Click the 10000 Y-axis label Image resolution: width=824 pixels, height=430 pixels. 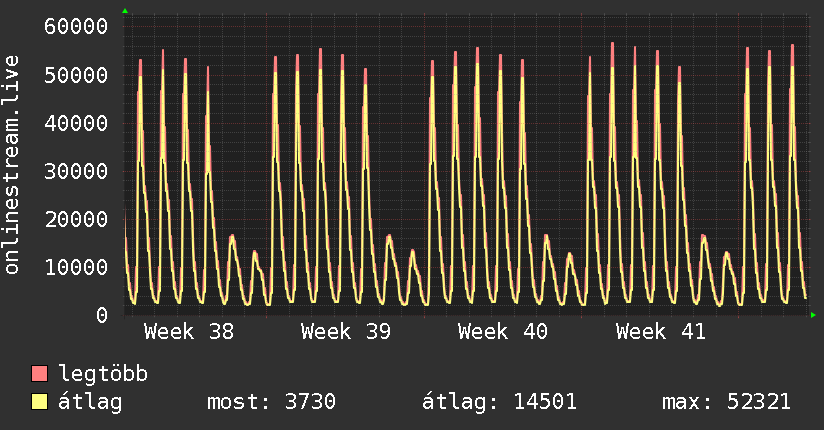click(x=77, y=267)
